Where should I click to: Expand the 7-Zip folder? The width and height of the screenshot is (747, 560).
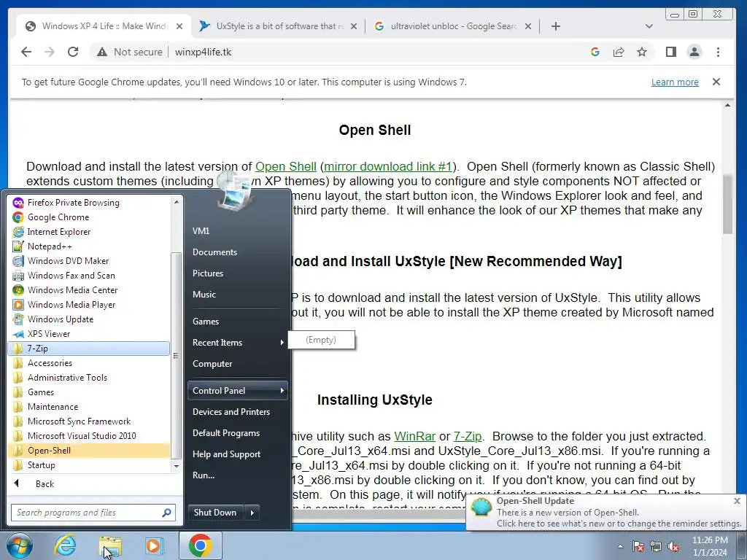89,349
